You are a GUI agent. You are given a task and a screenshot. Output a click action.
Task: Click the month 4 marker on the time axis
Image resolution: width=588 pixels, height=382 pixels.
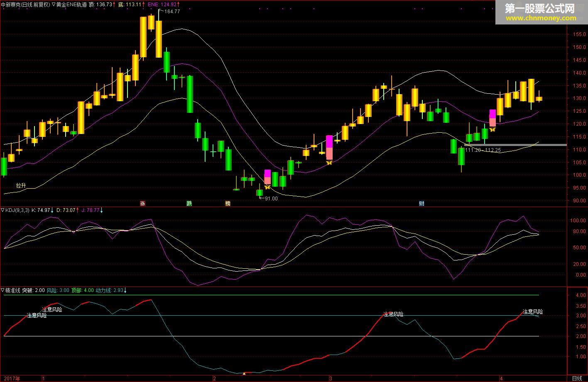coord(502,378)
